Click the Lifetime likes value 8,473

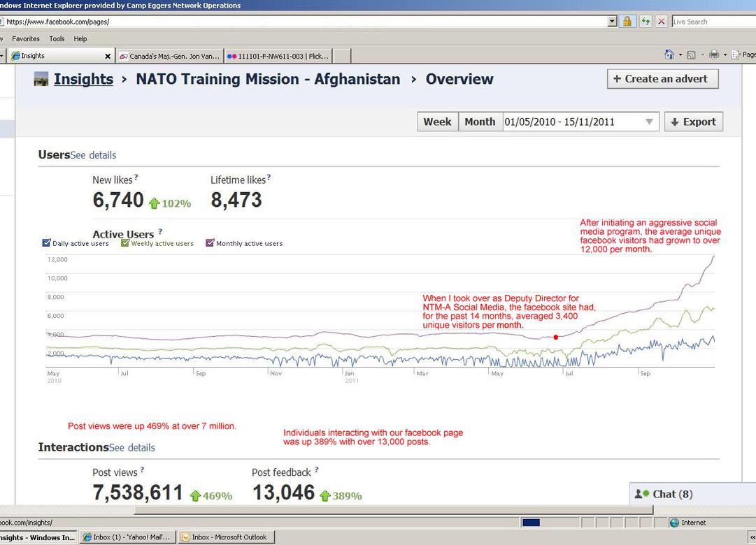point(236,200)
